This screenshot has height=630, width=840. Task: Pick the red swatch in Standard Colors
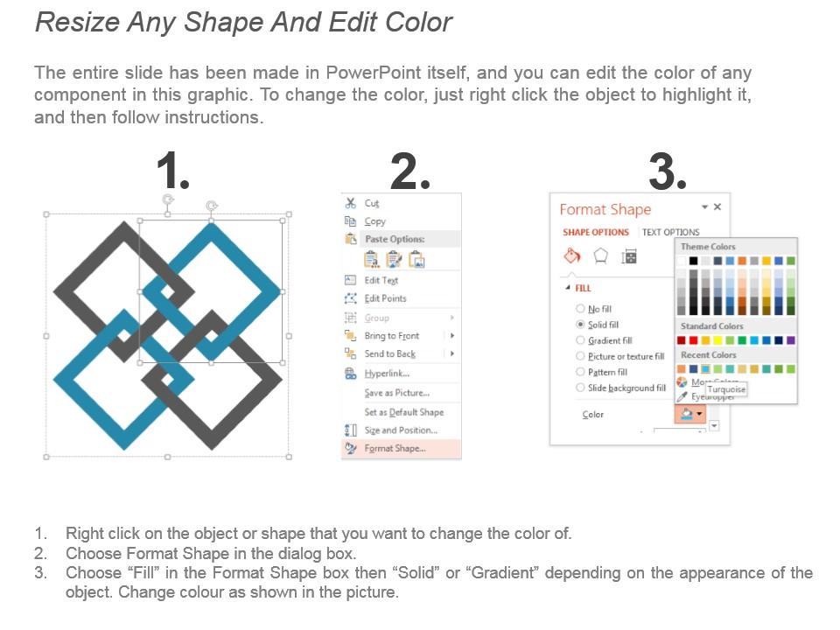[694, 340]
